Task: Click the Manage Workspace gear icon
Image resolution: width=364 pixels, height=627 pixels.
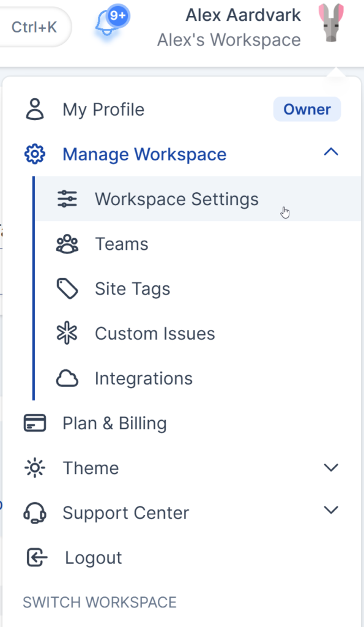Action: pyautogui.click(x=35, y=154)
